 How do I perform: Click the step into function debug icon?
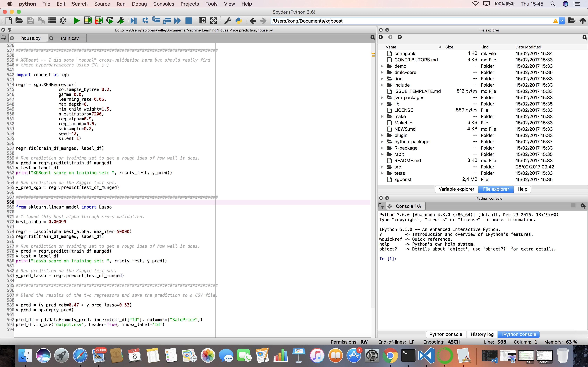[x=156, y=21]
